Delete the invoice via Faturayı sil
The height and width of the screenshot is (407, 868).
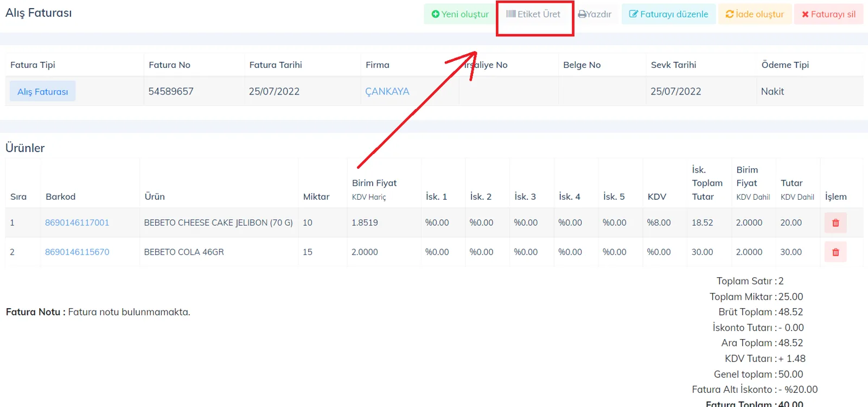click(x=828, y=14)
